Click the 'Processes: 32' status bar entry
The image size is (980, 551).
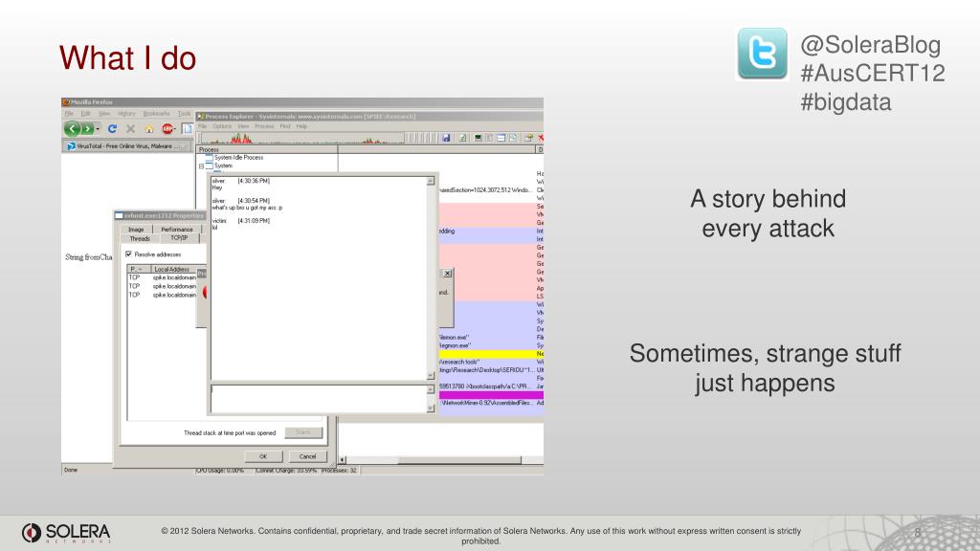coord(340,471)
